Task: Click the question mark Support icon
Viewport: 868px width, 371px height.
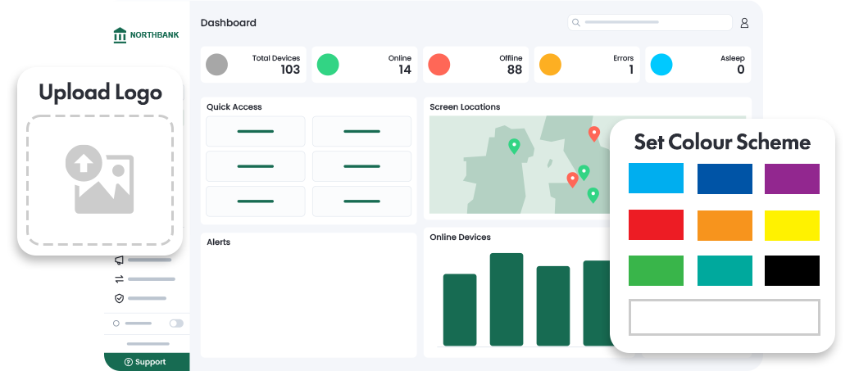Action: point(129,362)
